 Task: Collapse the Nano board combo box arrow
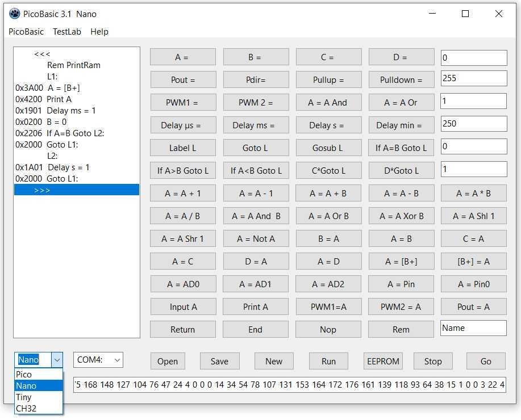(x=57, y=360)
